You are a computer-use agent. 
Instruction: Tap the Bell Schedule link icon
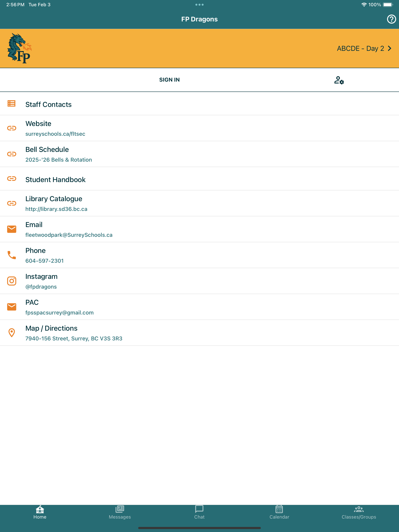click(x=11, y=154)
